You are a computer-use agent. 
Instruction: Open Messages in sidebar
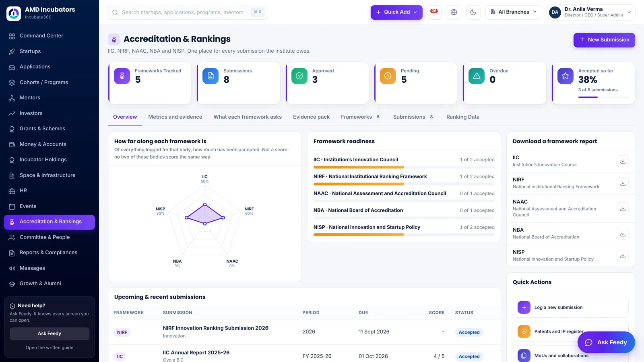50,268
